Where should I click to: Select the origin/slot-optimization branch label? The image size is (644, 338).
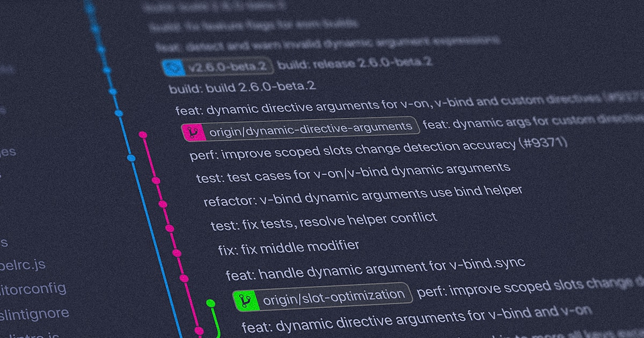323,296
